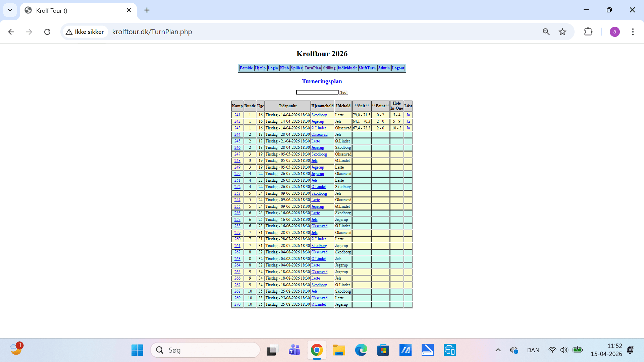
Task: Click the Søg search button
Action: pos(343,93)
